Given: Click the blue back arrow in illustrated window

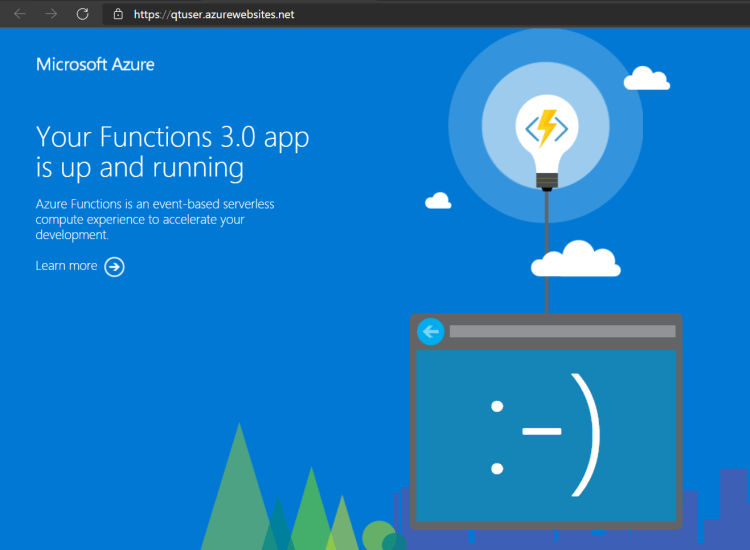Looking at the screenshot, I should [430, 331].
